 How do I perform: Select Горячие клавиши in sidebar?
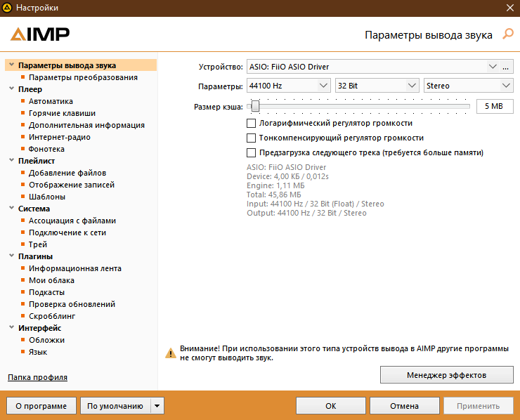point(62,113)
